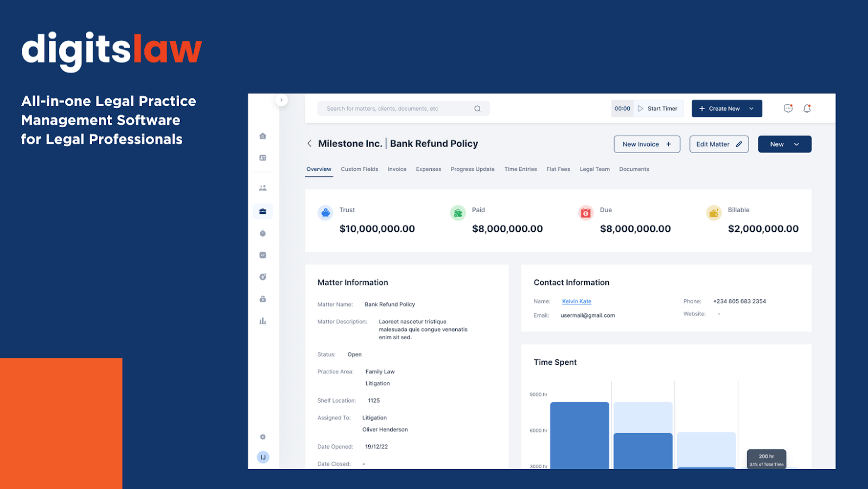The height and width of the screenshot is (489, 868).
Task: Click the pencil icon on Edit Matter
Action: click(739, 144)
